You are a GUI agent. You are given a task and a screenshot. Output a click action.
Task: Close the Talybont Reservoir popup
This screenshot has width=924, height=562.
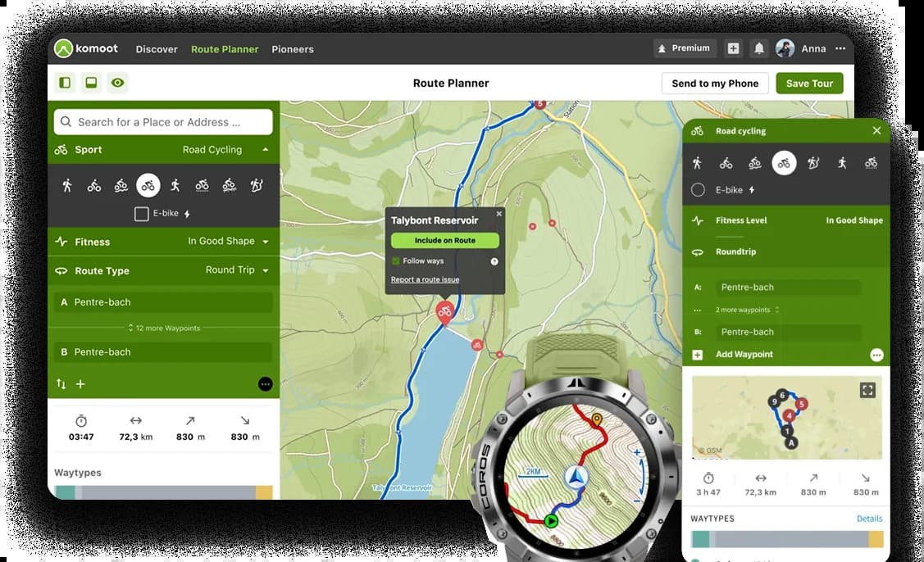499,214
